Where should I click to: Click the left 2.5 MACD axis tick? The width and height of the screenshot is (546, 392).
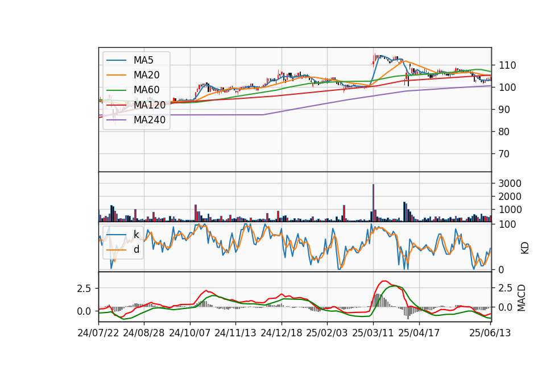[84, 289]
